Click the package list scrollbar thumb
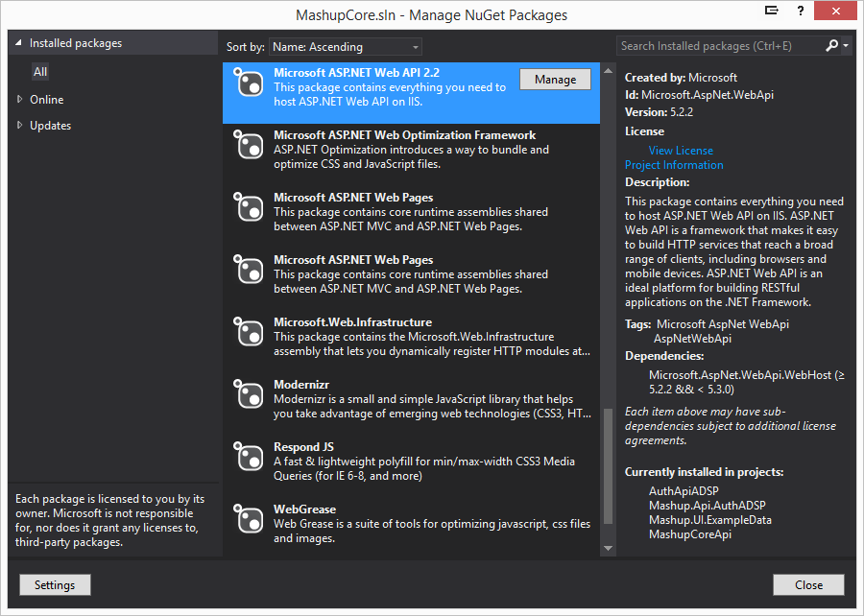This screenshot has height=616, width=864. point(609,465)
